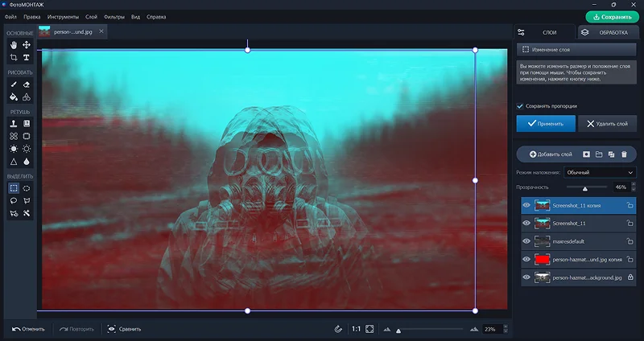The height and width of the screenshot is (341, 644).
Task: Click the Применить button
Action: coord(546,124)
